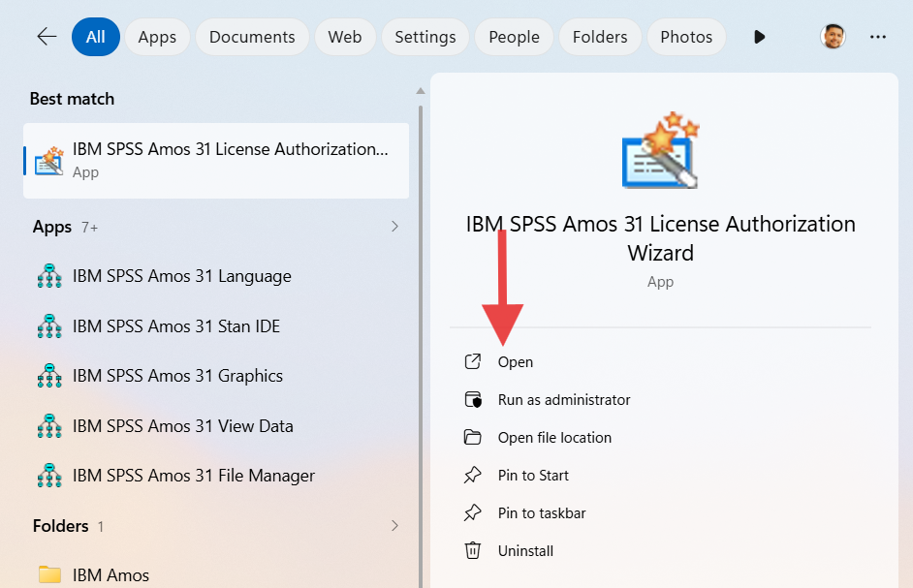This screenshot has height=588, width=913.
Task: Click the scroll-up arrow of results list
Action: click(x=421, y=91)
